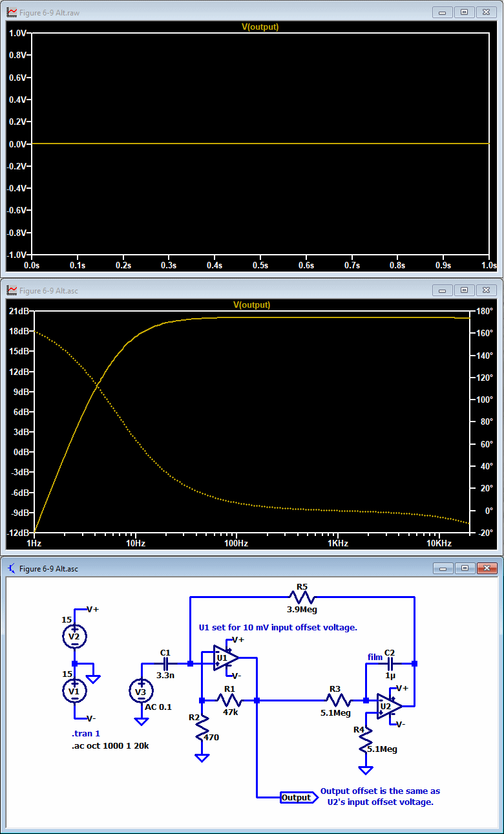Click the phase axis on the AC plot

[x=483, y=422]
